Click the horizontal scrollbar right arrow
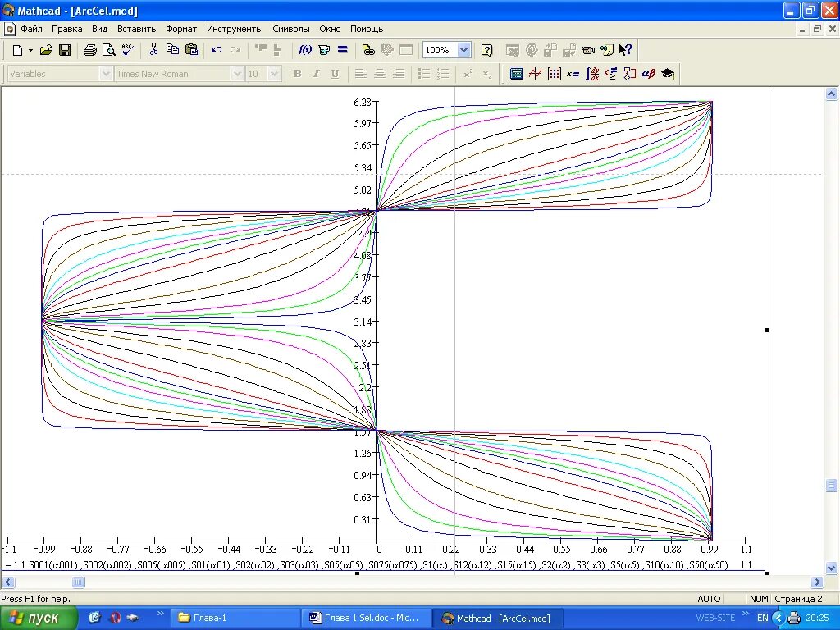Screen dimensions: 840x630 click(817, 582)
